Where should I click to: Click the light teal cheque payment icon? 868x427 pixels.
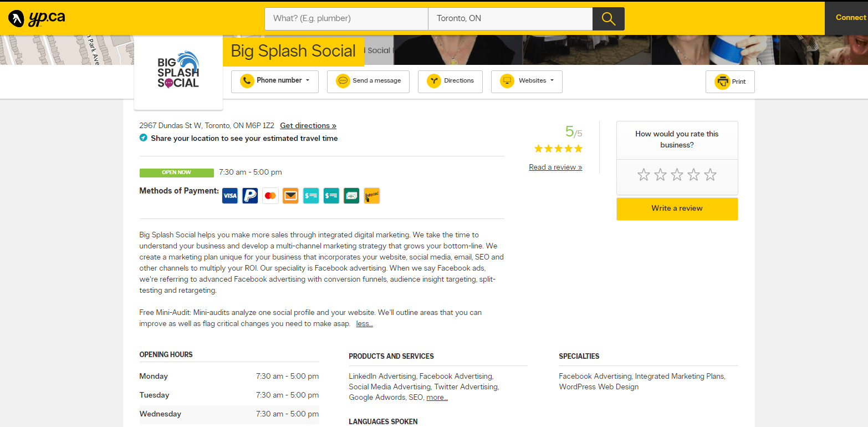pyautogui.click(x=311, y=196)
